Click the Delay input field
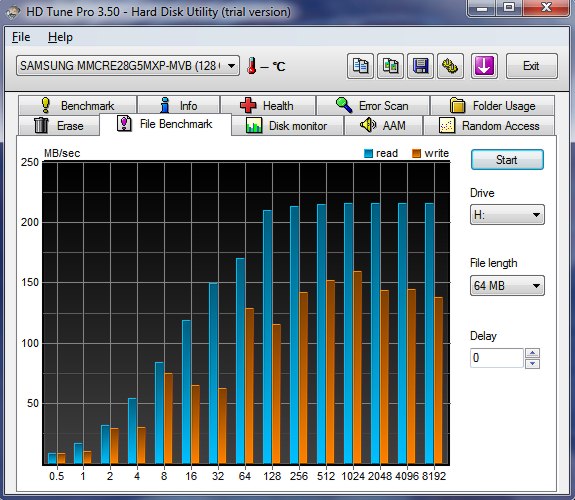The image size is (575, 500). 497,358
